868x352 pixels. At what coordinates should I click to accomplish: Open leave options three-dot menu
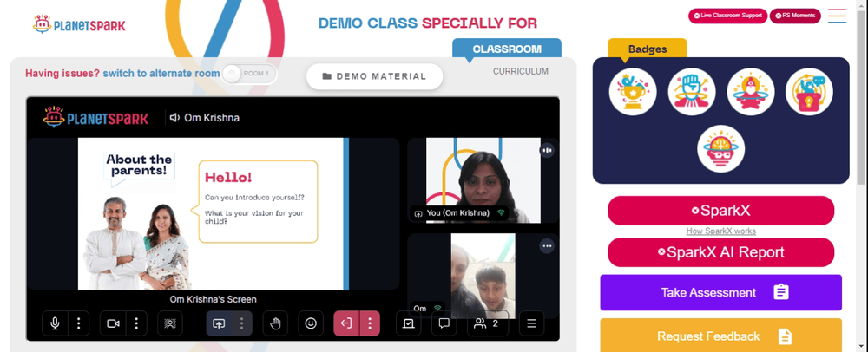[x=370, y=323]
